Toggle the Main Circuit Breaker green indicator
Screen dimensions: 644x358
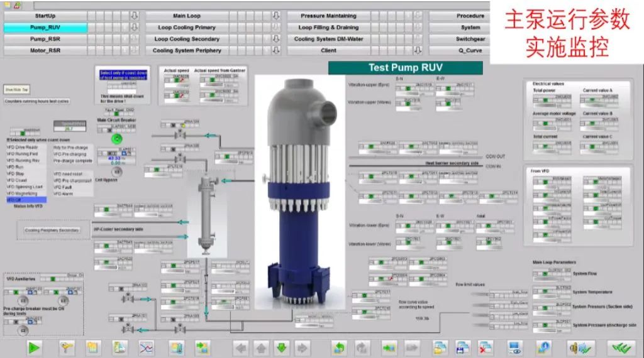point(116,138)
